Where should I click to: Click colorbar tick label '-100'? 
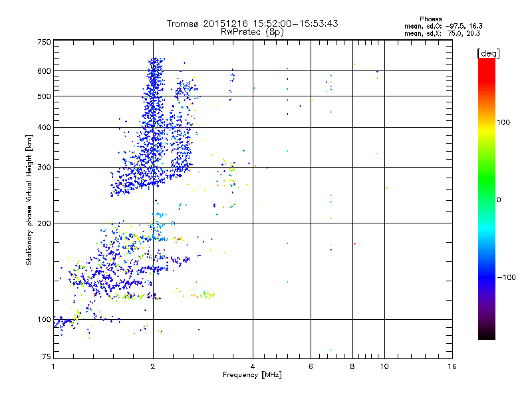click(x=506, y=277)
